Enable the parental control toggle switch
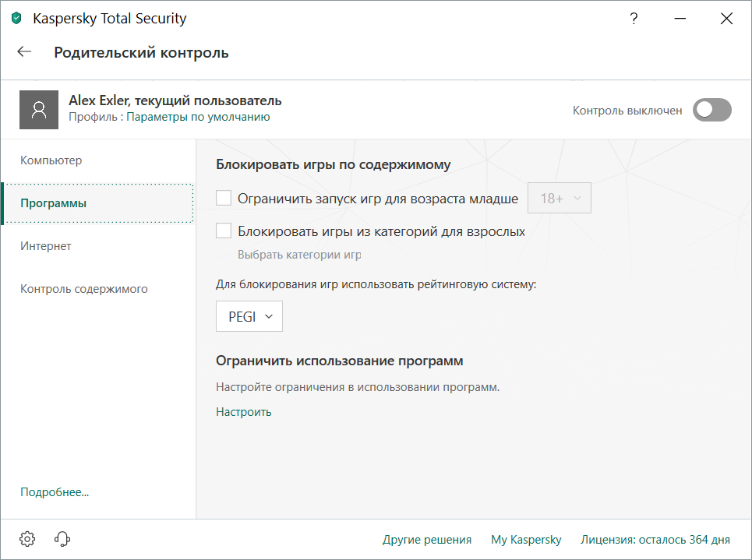The width and height of the screenshot is (752, 560). pos(712,111)
